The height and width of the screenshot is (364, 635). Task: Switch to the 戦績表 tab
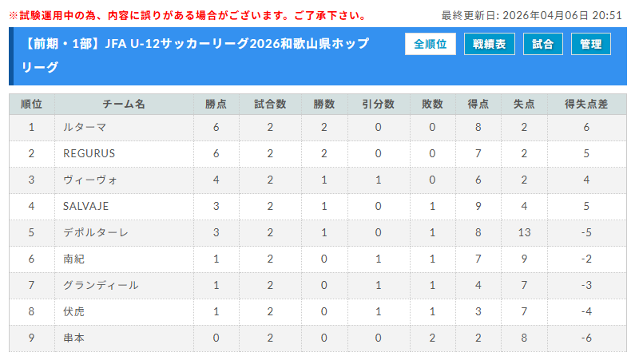pyautogui.click(x=489, y=45)
